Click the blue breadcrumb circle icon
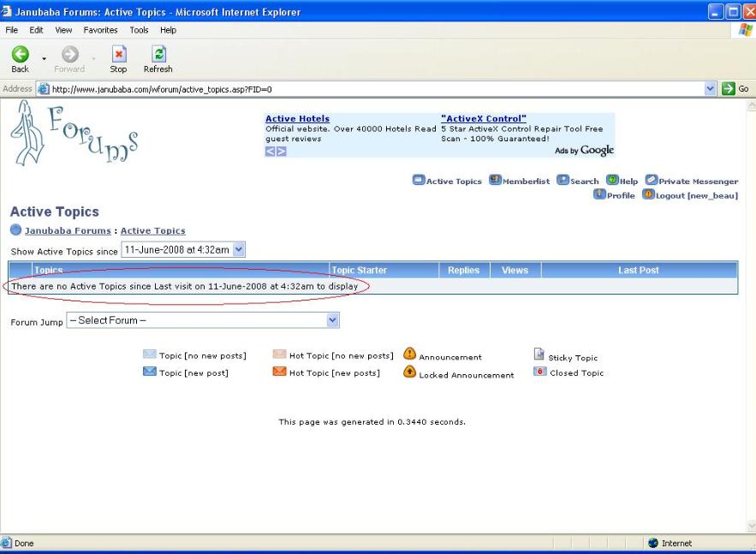This screenshot has height=554, width=756. click(16, 230)
